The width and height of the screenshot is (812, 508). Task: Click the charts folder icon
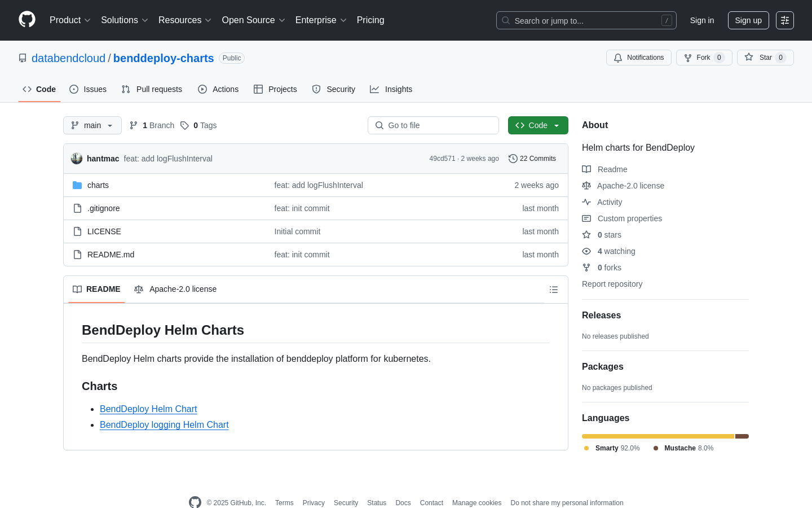77,185
